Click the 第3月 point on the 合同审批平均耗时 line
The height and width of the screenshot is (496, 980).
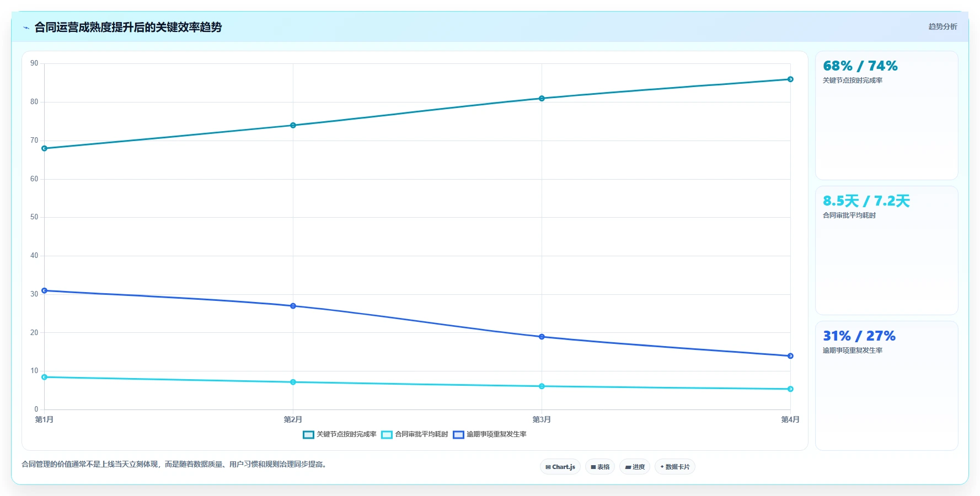tap(542, 386)
